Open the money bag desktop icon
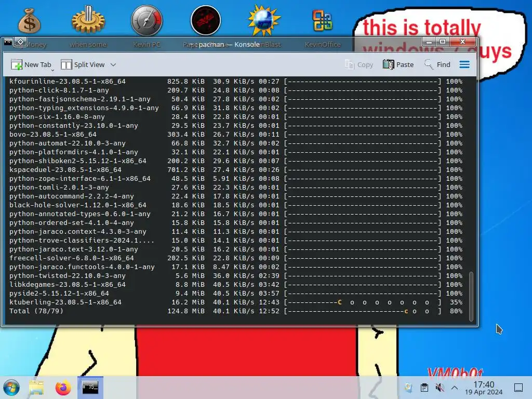This screenshot has width=532, height=399. click(30, 21)
